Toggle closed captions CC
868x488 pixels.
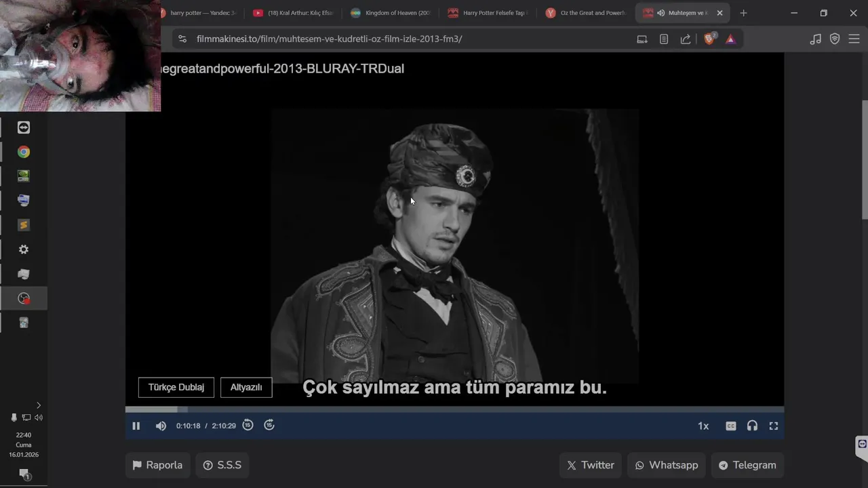click(x=731, y=426)
